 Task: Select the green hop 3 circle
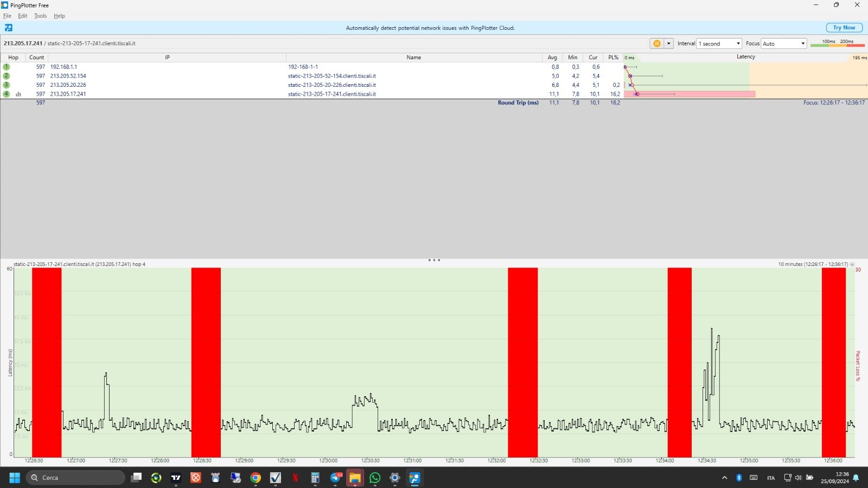click(x=7, y=85)
